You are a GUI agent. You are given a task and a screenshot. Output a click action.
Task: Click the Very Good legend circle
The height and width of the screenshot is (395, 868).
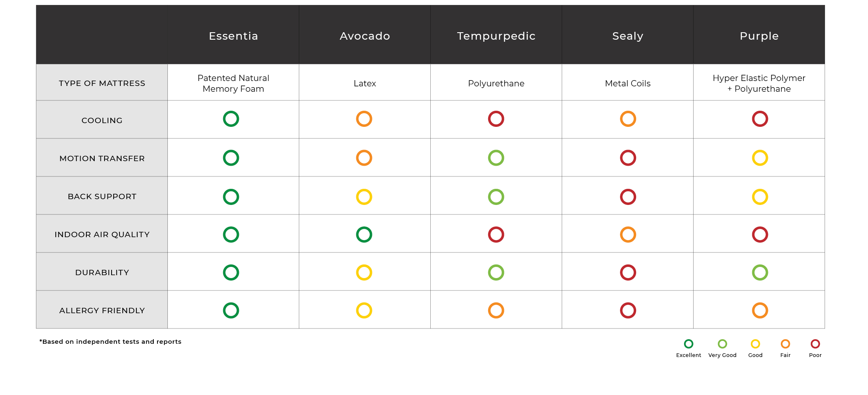tap(722, 344)
